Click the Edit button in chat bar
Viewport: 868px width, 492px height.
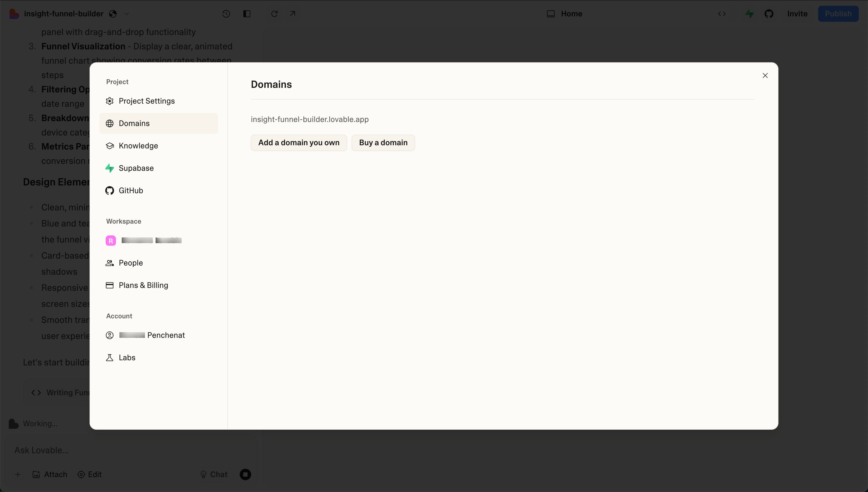[90, 474]
